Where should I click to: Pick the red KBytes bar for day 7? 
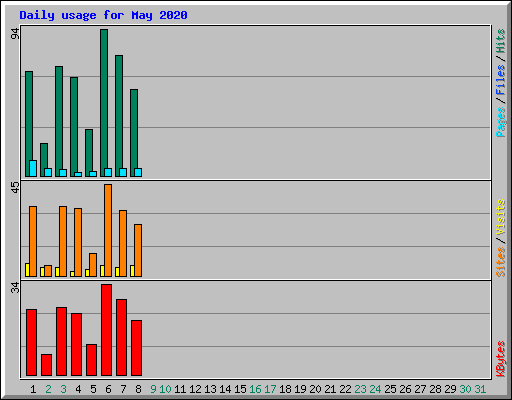point(122,337)
